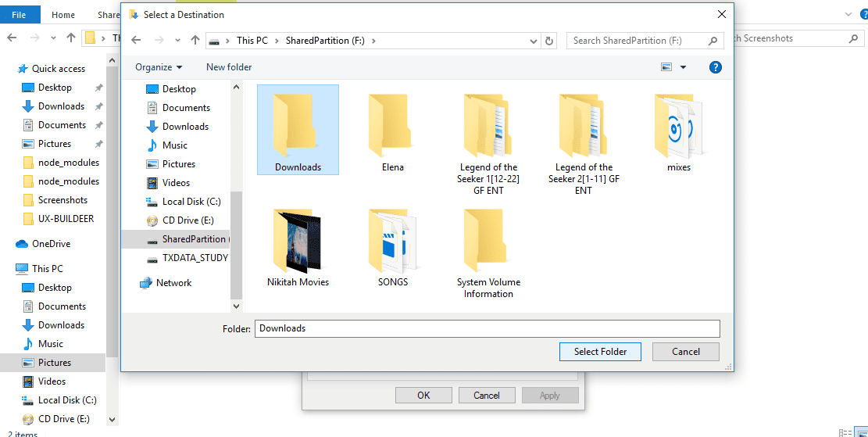Select Pictures under This PC in Explorer
This screenshot has width=868, height=437.
coord(52,363)
